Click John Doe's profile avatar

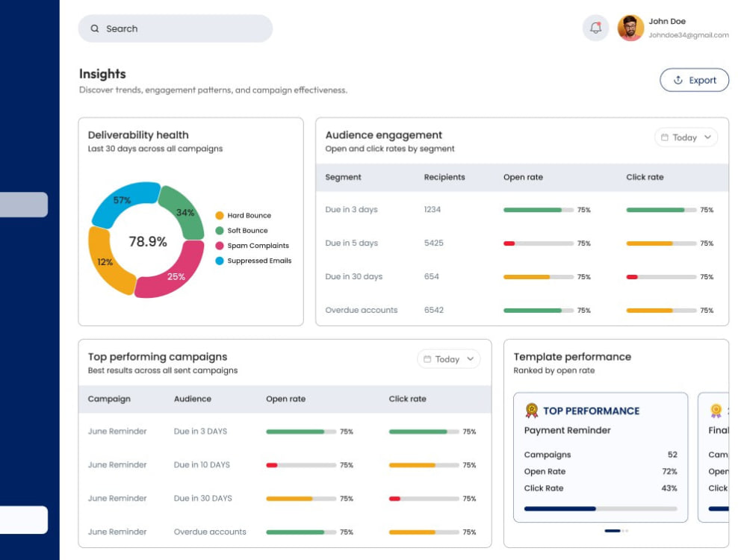click(x=630, y=28)
